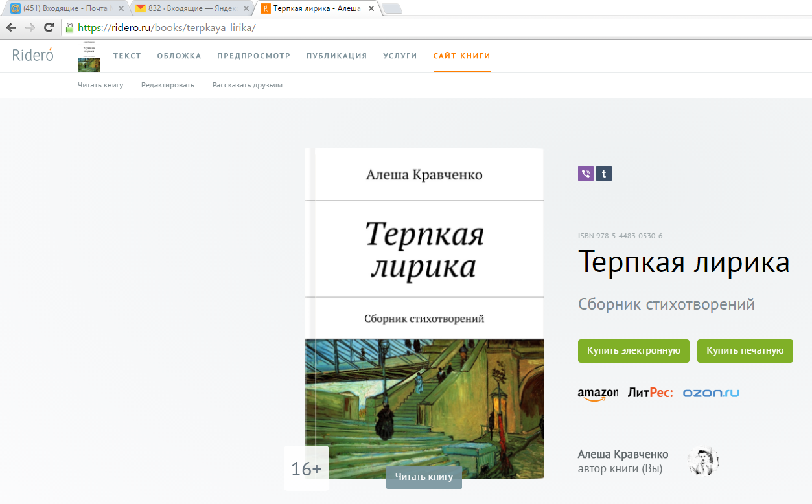Click the large book cover image

tap(424, 314)
